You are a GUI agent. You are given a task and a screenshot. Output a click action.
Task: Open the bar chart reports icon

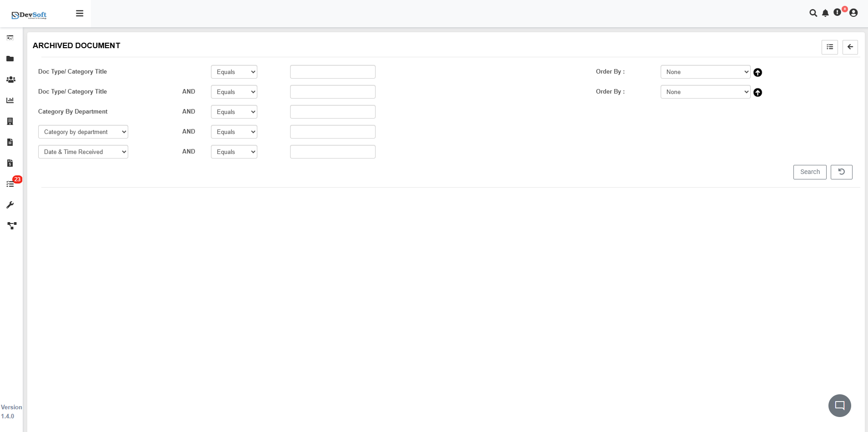(x=10, y=100)
